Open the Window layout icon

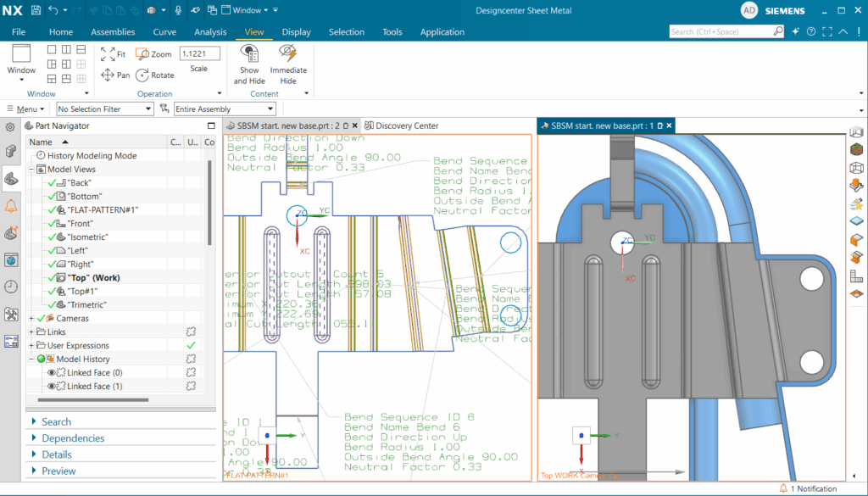click(x=21, y=54)
